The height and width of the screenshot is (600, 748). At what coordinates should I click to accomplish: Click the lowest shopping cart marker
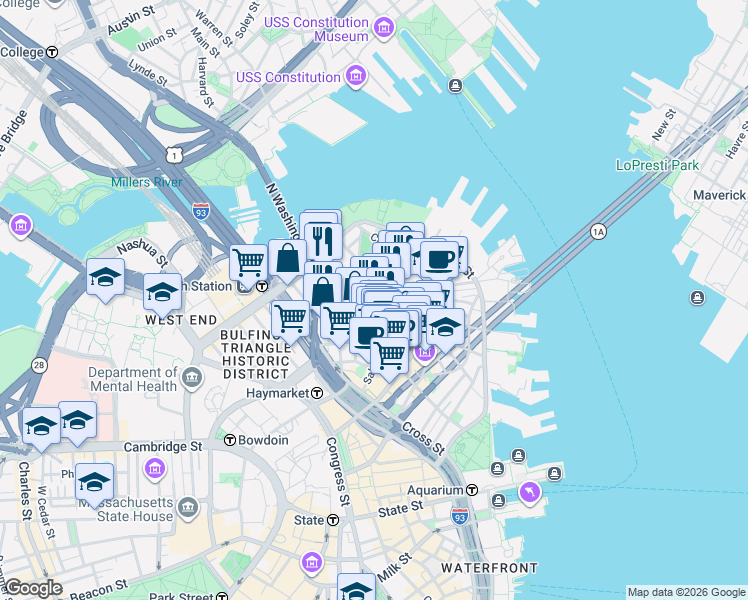pyautogui.click(x=389, y=357)
